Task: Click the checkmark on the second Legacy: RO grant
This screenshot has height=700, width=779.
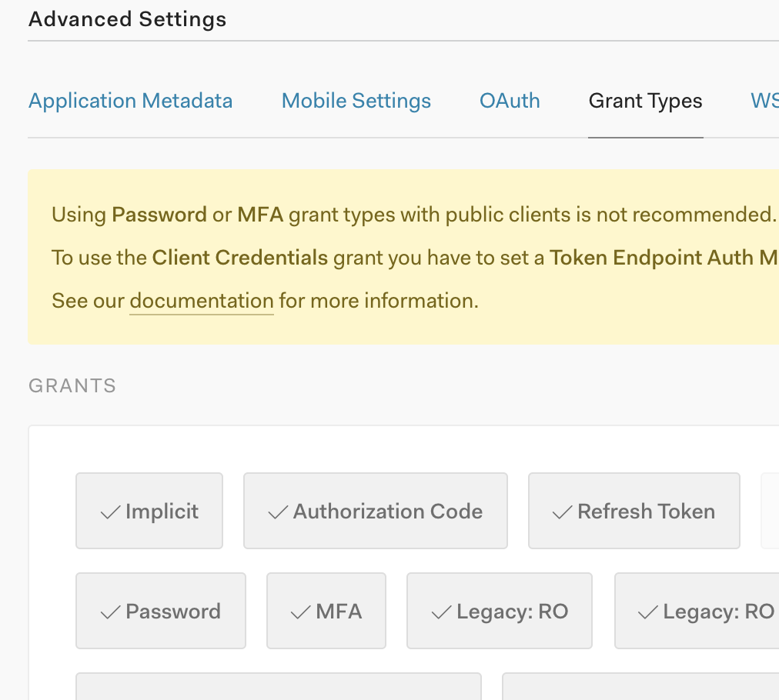Action: pos(648,612)
